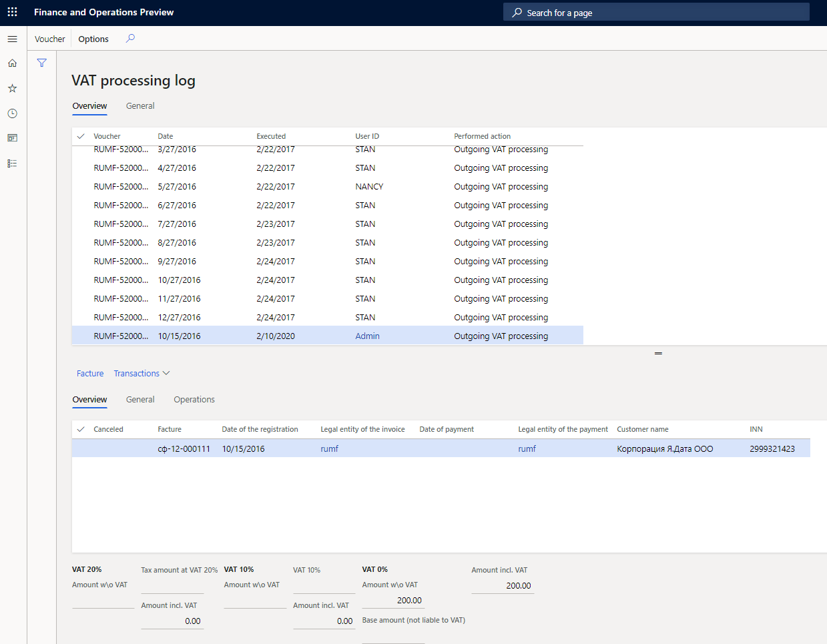
Task: Switch to the General tab of the log
Action: click(140, 105)
